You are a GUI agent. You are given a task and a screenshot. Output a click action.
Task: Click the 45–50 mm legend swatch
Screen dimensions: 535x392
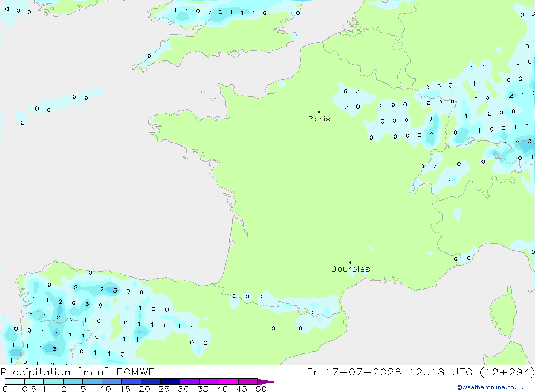[x=248, y=381]
